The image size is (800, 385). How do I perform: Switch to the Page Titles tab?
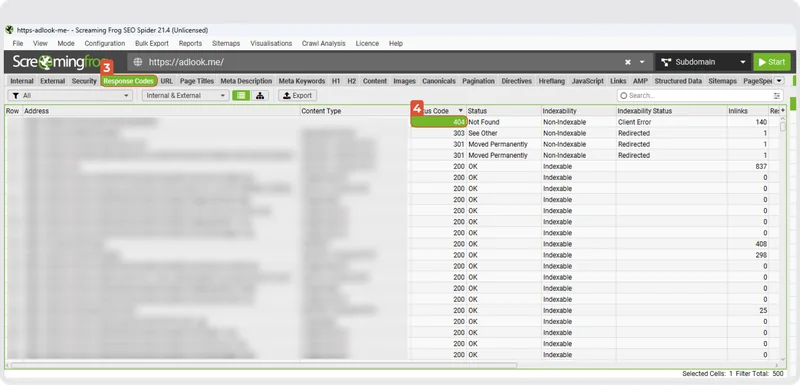pos(197,81)
